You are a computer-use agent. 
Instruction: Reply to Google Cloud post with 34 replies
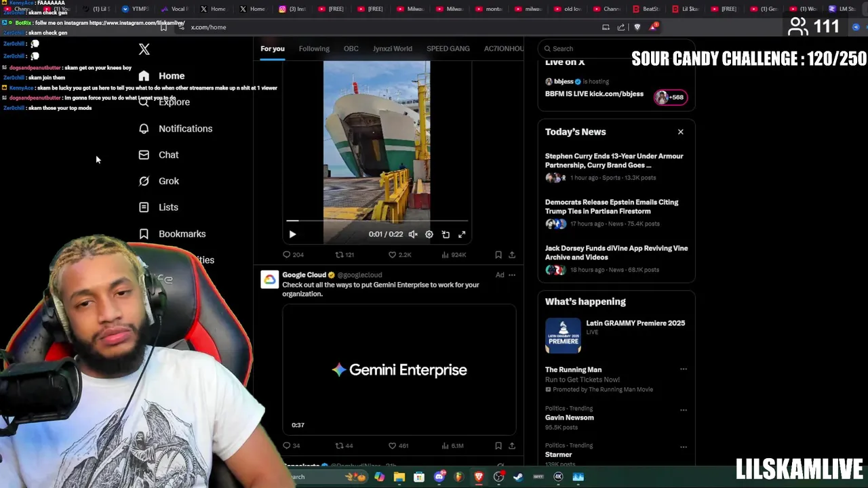[292, 446]
